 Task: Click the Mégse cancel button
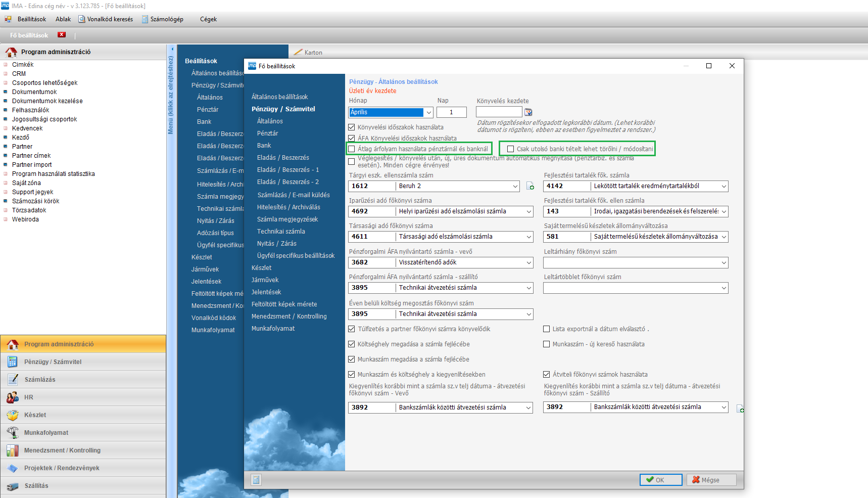tap(711, 480)
